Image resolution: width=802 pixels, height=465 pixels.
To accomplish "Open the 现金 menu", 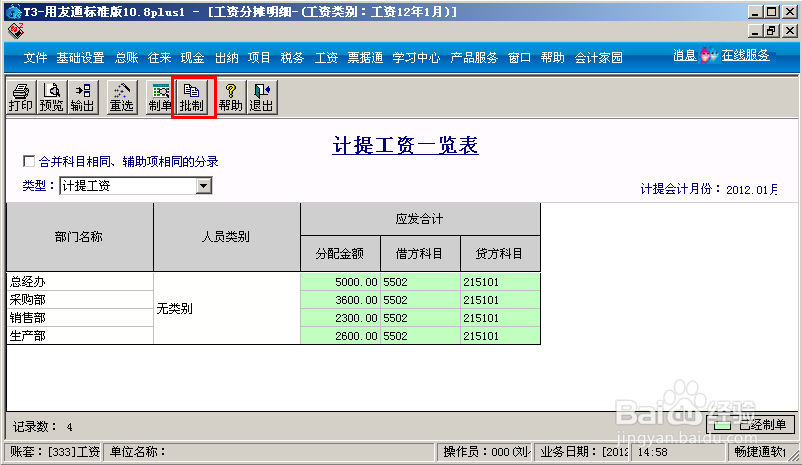I will pyautogui.click(x=192, y=58).
